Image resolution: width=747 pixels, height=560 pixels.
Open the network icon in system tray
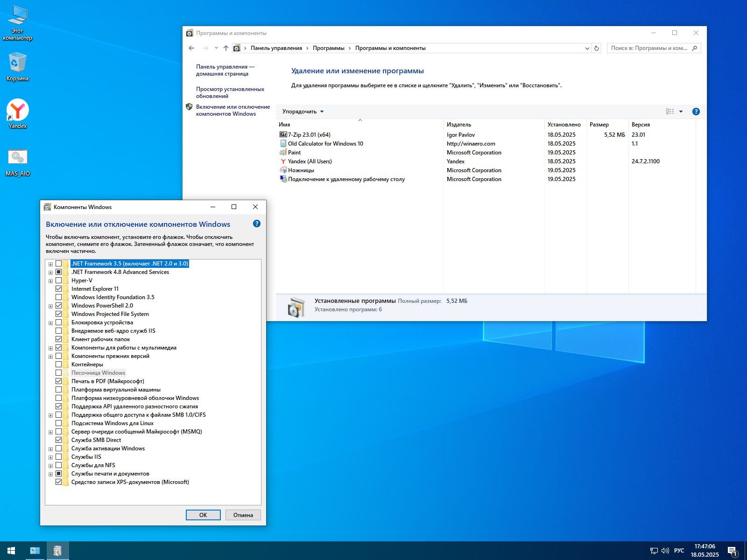654,551
